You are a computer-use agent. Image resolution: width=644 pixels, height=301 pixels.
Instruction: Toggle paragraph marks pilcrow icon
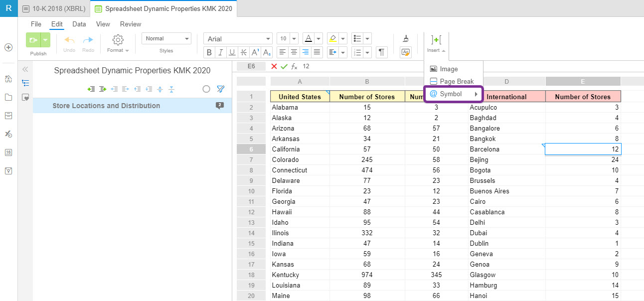382,52
